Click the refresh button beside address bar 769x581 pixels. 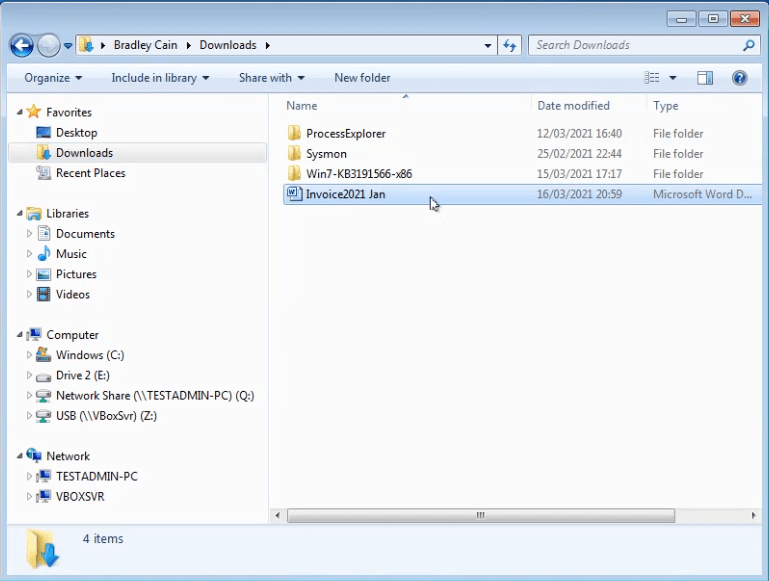511,45
